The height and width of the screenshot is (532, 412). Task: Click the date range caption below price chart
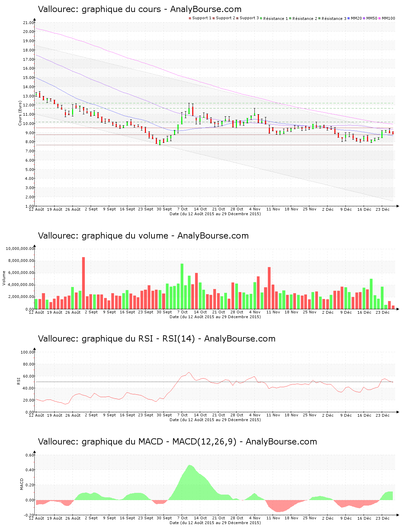(x=215, y=214)
